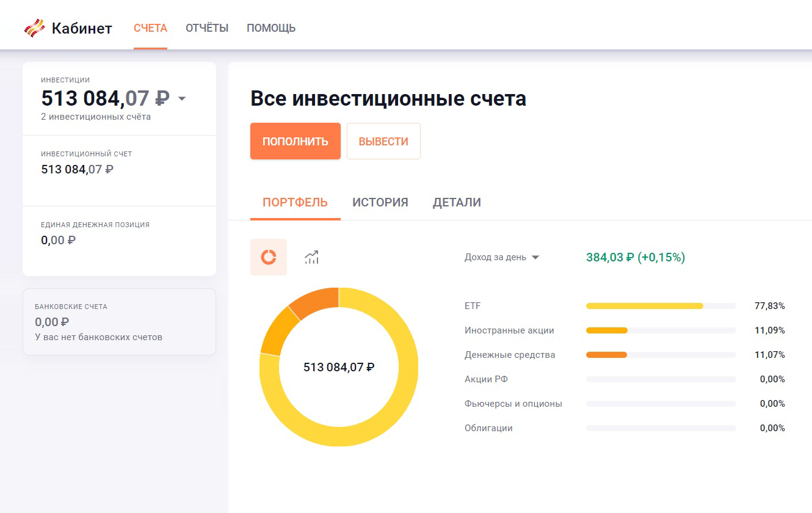Expand the investments total dropdown arrow

(181, 98)
